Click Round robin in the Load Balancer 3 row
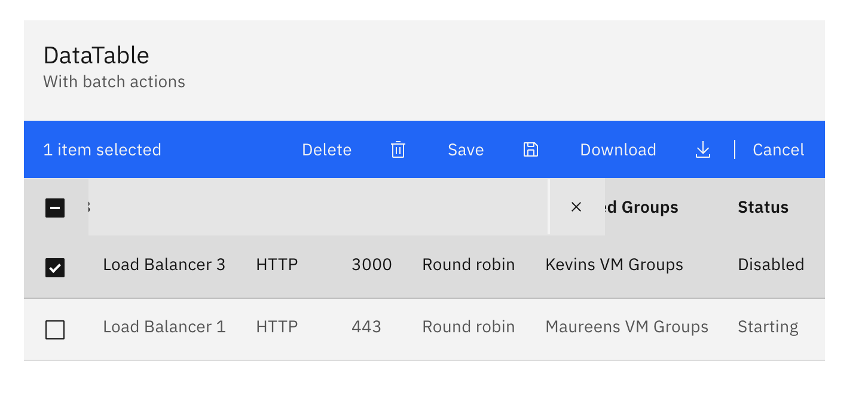Viewport: 868px width, 404px height. click(x=468, y=264)
